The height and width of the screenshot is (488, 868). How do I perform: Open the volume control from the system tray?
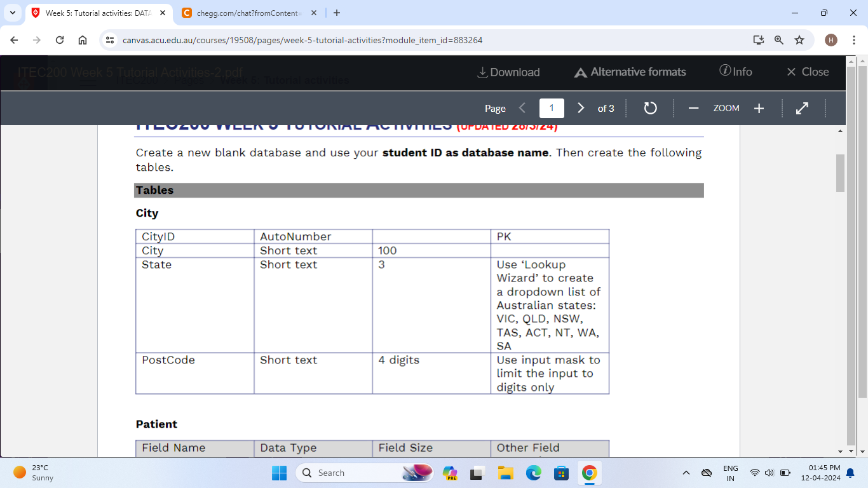point(769,473)
